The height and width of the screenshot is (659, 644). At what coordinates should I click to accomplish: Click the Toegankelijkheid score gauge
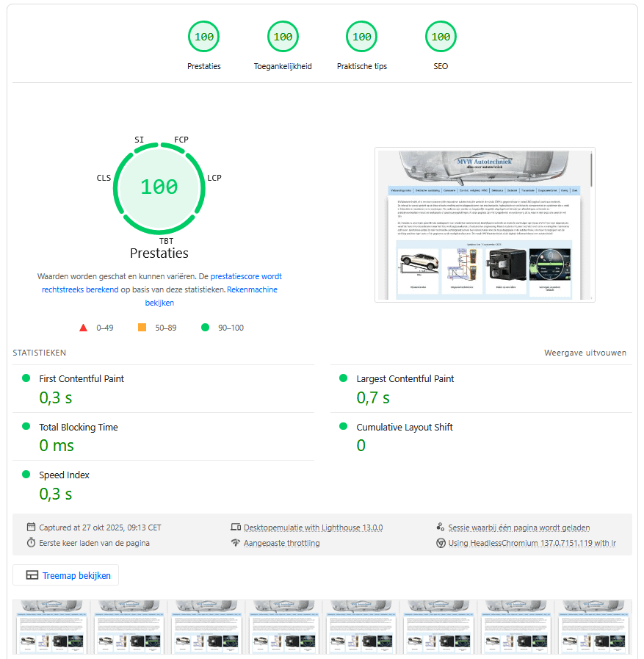pos(283,37)
